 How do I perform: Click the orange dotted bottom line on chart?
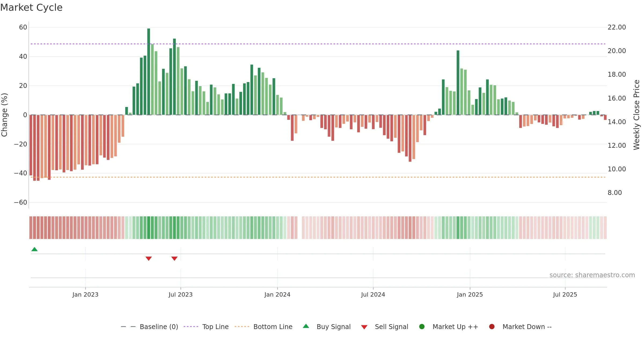(318, 177)
